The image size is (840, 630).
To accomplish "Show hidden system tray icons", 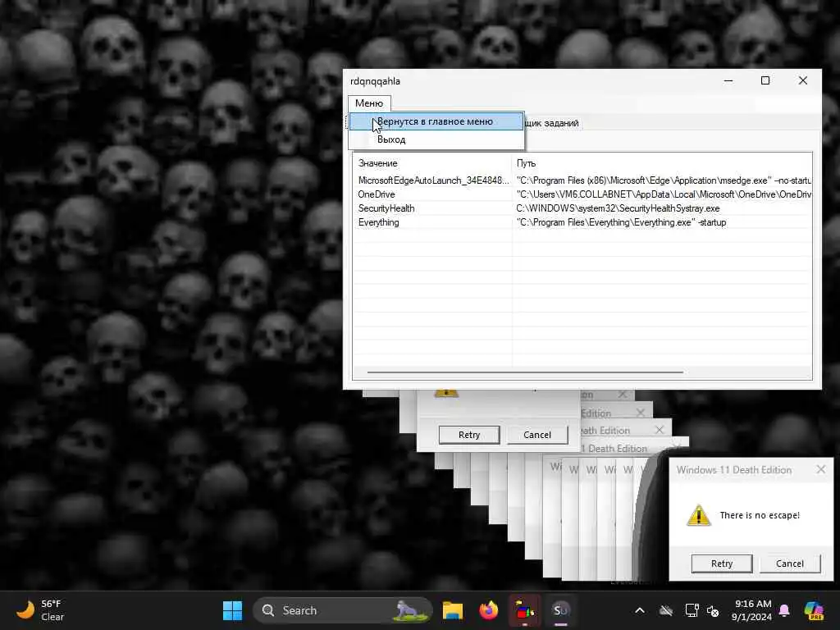I will tap(640, 610).
